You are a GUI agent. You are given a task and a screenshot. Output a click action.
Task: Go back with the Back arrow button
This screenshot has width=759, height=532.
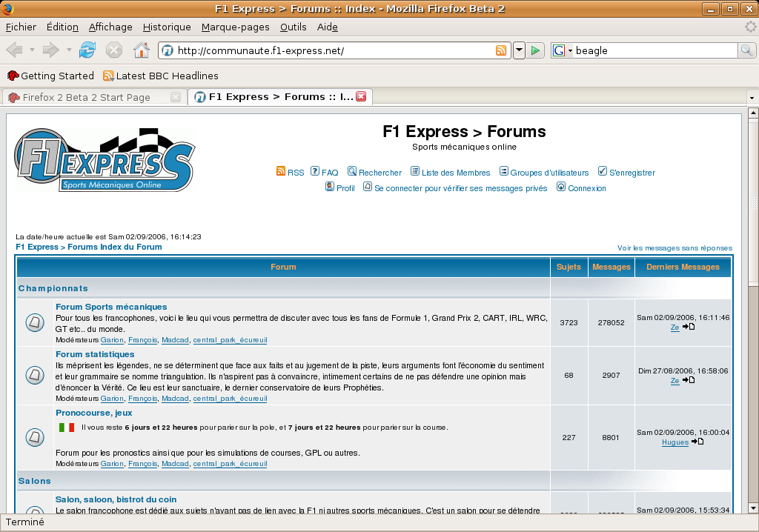[x=15, y=50]
